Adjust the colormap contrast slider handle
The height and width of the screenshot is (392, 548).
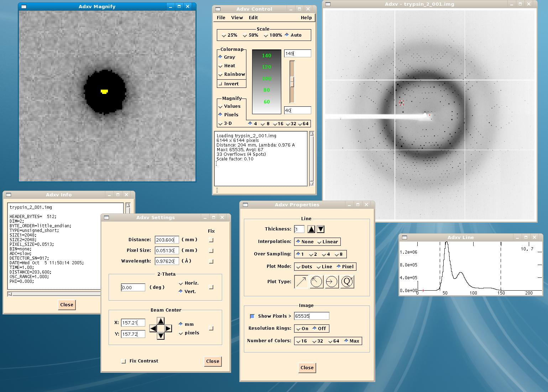[x=292, y=81]
